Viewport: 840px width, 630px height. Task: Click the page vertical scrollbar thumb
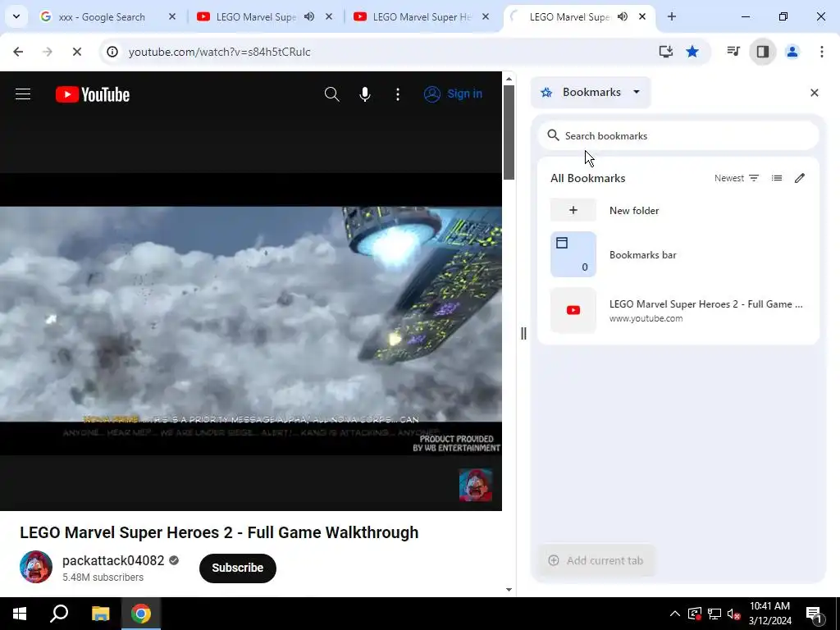point(509,133)
